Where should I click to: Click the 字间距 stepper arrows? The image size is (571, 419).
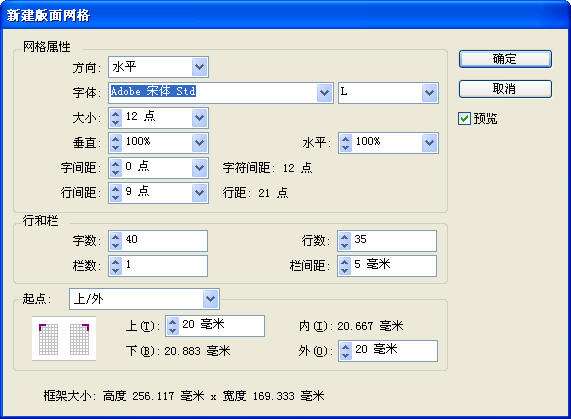116,167
